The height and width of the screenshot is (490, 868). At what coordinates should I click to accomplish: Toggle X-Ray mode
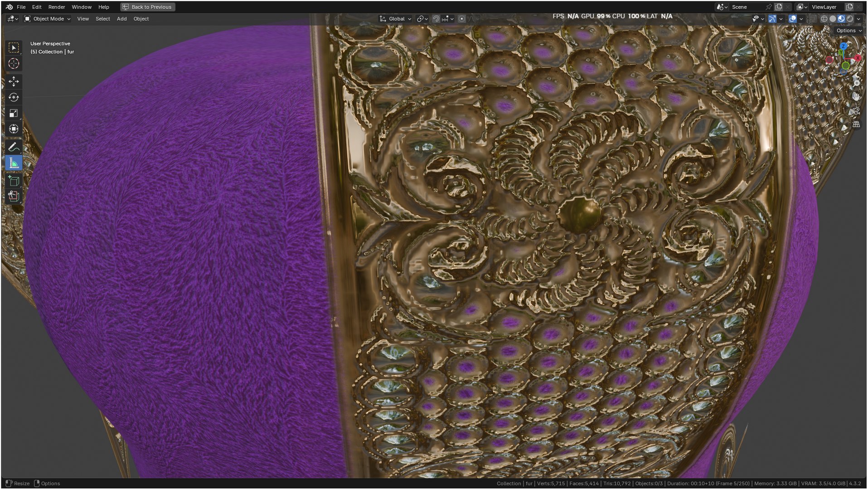click(x=812, y=19)
